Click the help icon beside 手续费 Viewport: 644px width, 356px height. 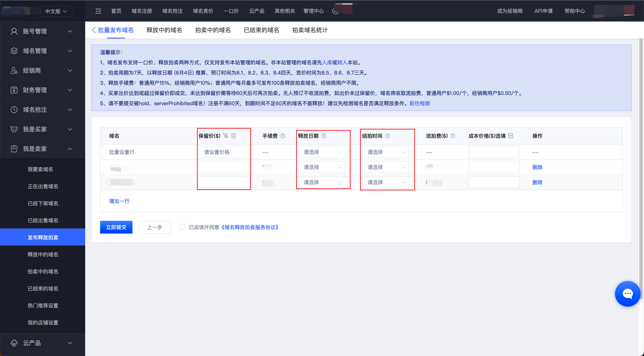[283, 136]
